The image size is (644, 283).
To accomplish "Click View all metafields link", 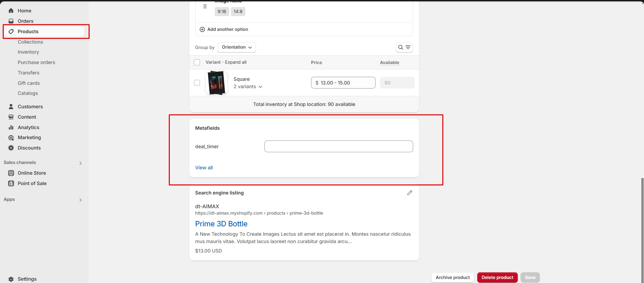I will pyautogui.click(x=204, y=168).
